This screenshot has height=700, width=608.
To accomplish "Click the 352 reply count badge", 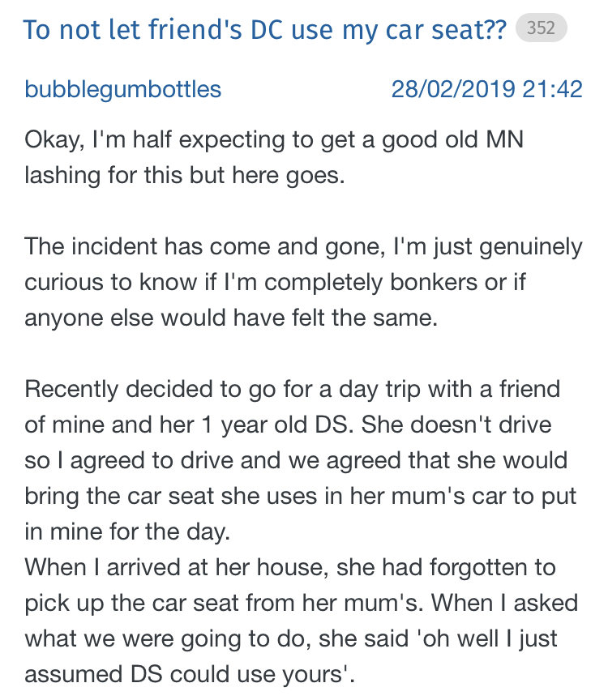I will 541,28.
